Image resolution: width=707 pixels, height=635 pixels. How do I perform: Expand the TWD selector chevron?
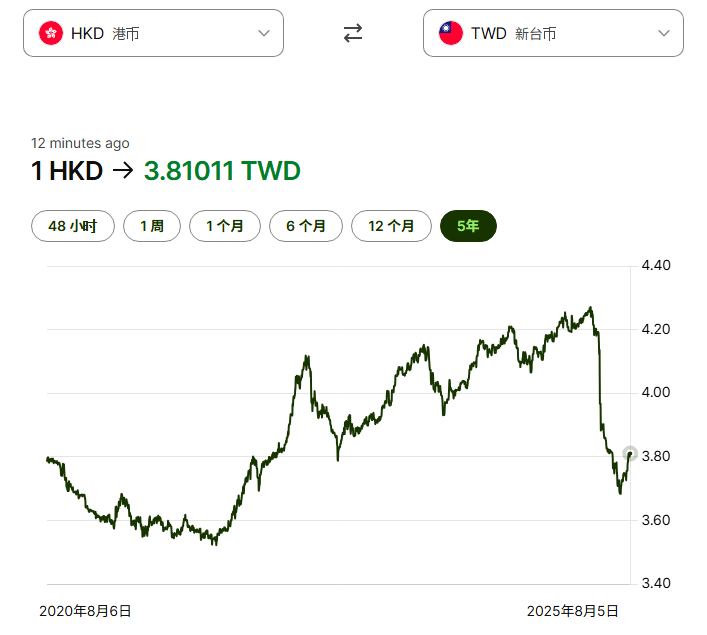tap(664, 33)
